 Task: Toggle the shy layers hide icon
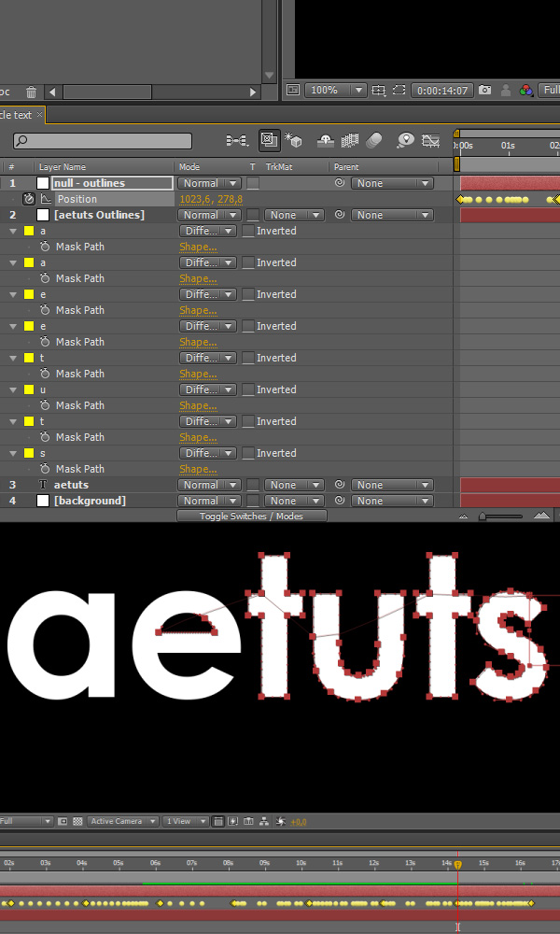pos(326,141)
